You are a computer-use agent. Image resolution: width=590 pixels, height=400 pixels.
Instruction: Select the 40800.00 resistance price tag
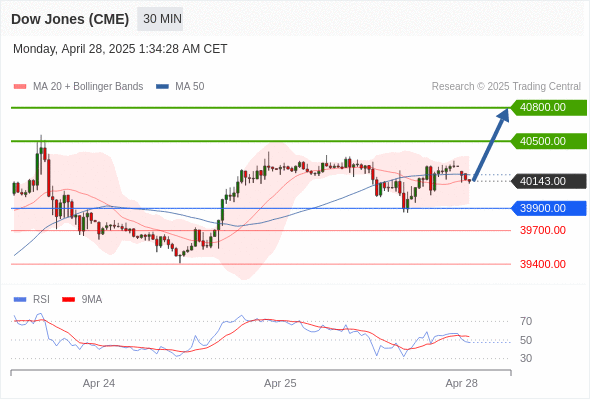549,108
